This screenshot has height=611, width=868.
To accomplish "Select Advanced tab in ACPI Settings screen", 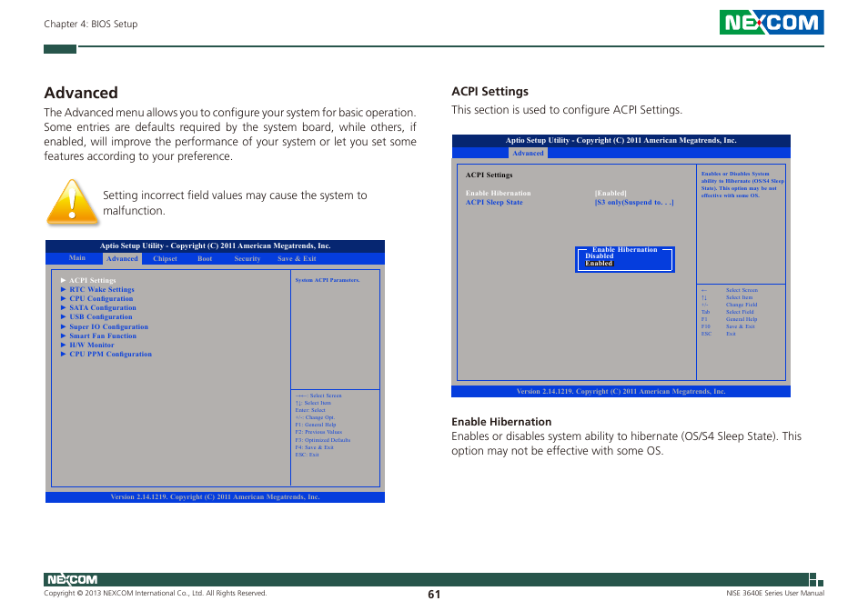I will [x=528, y=153].
